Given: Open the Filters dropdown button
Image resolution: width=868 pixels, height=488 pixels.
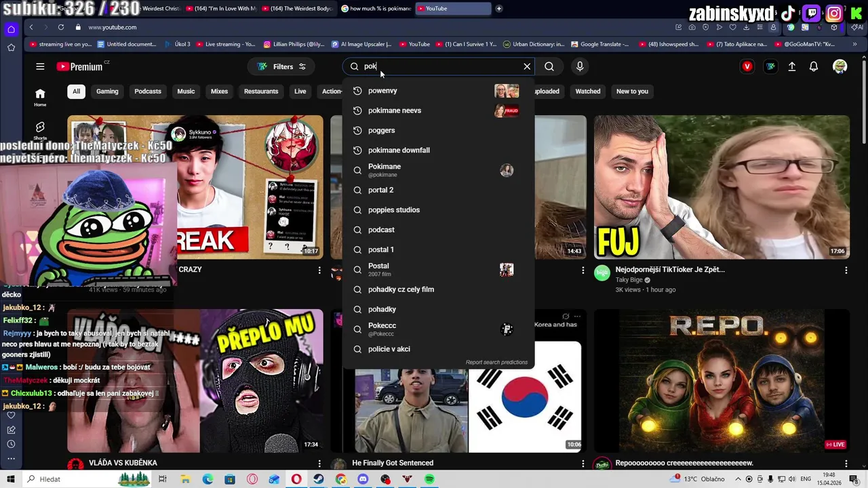Looking at the screenshot, I should click(281, 66).
